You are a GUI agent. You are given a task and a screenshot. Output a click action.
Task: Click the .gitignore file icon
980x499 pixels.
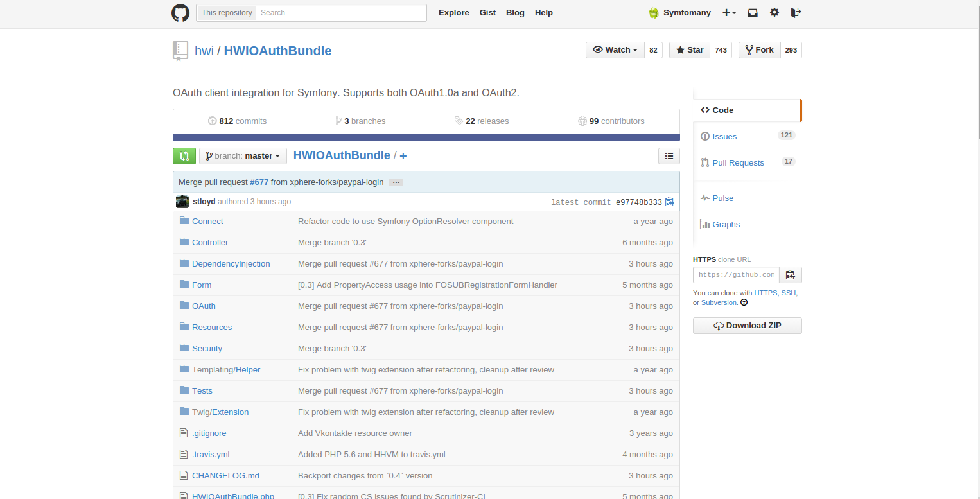point(184,433)
